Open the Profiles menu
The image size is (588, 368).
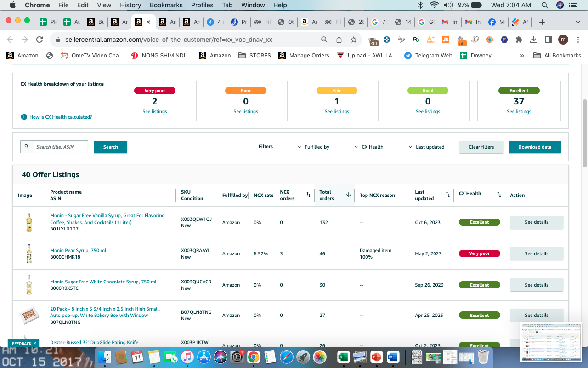click(x=202, y=5)
